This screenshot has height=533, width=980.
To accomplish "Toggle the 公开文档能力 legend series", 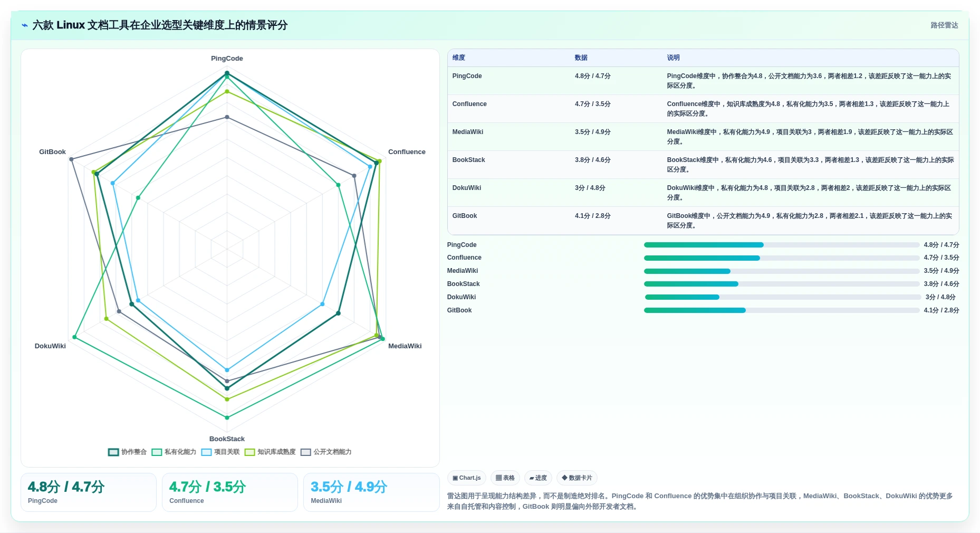I will coord(326,452).
